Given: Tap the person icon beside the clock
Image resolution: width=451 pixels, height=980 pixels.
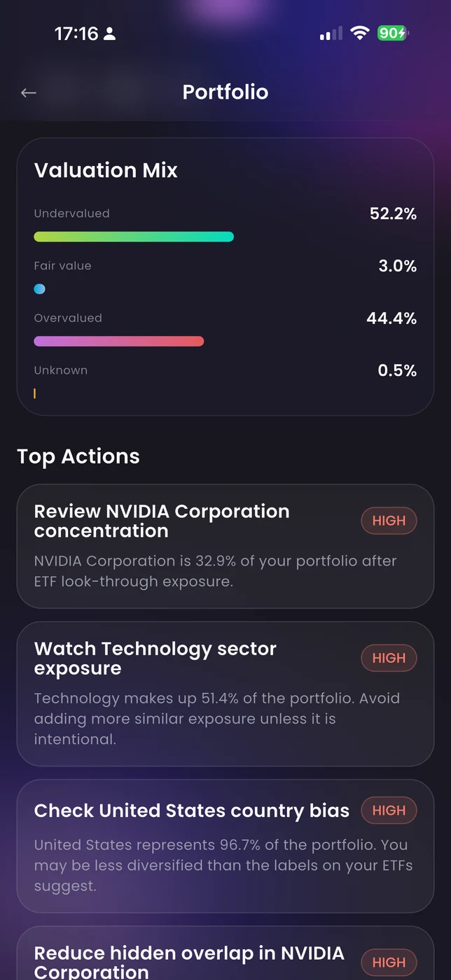Looking at the screenshot, I should point(110,34).
